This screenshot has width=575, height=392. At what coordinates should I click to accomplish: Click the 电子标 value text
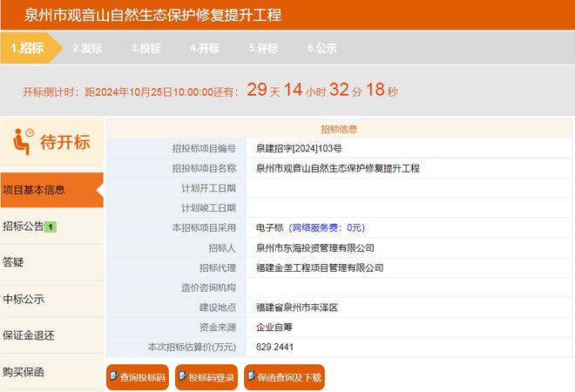click(x=269, y=227)
